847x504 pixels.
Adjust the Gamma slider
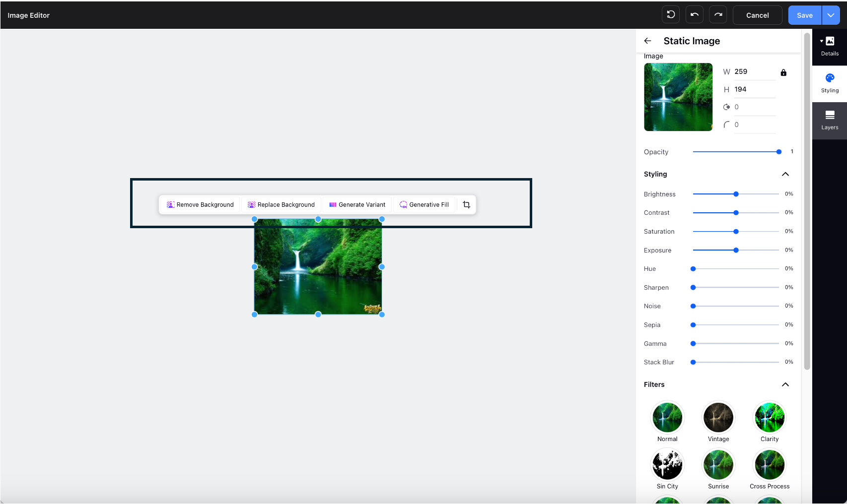736,344
